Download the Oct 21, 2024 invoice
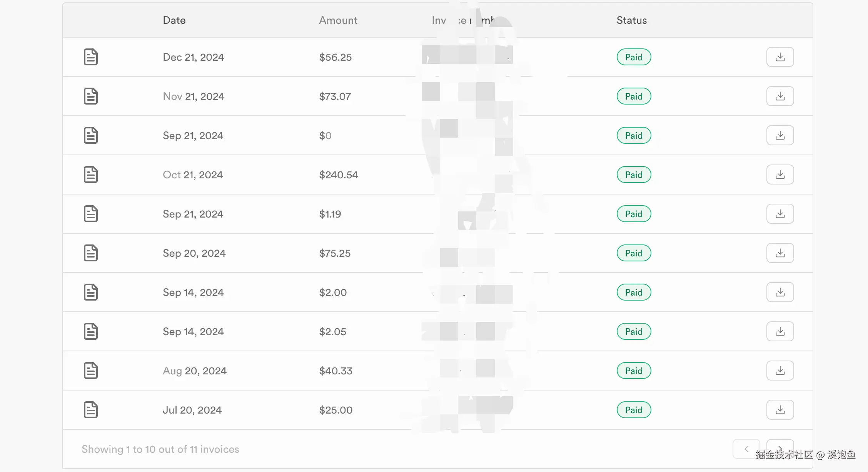 point(780,175)
